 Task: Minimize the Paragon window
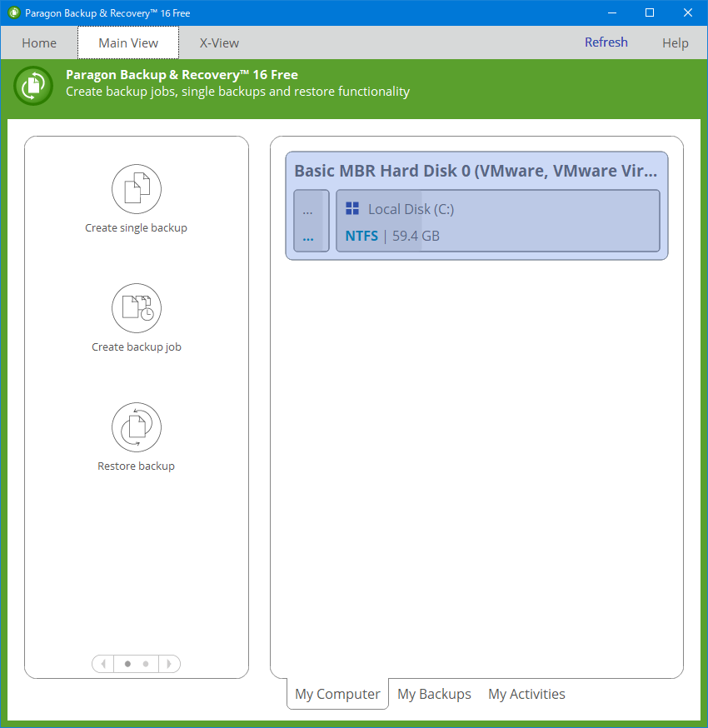(x=612, y=12)
